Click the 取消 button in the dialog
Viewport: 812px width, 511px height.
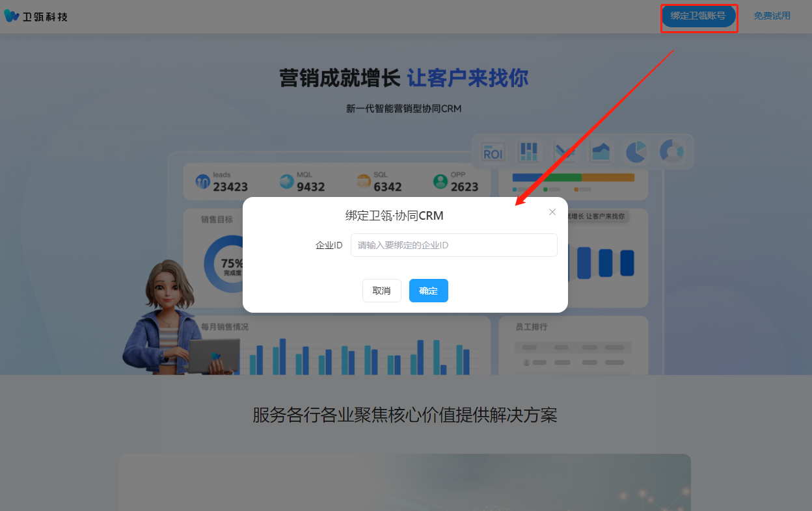(x=382, y=291)
